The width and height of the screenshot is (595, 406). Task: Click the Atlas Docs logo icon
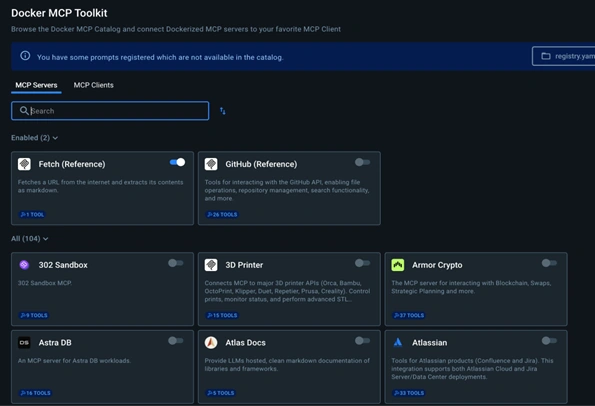211,342
